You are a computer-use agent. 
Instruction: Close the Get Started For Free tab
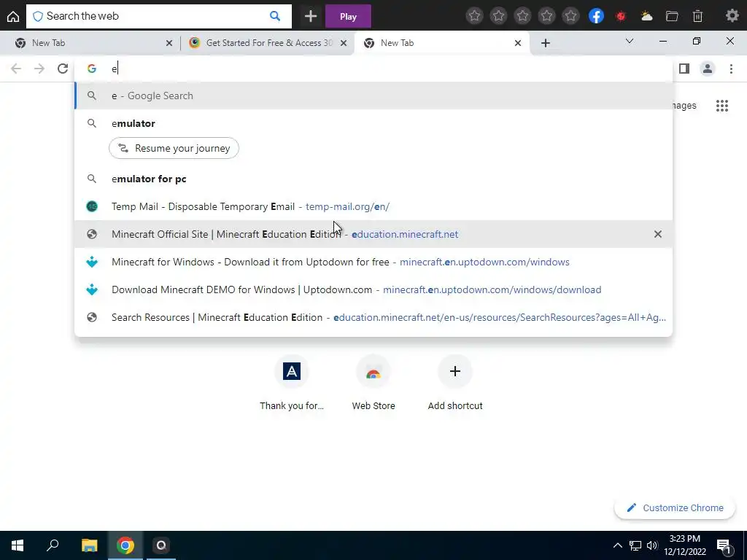[x=344, y=43]
